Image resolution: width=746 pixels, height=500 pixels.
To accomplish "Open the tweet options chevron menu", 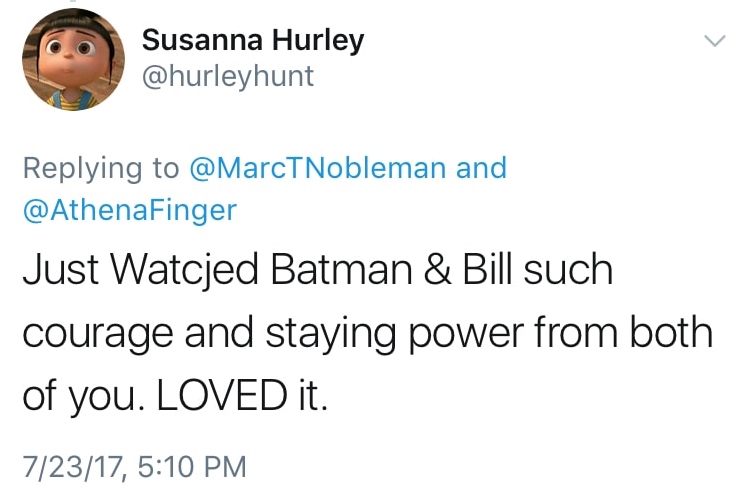I will point(713,41).
